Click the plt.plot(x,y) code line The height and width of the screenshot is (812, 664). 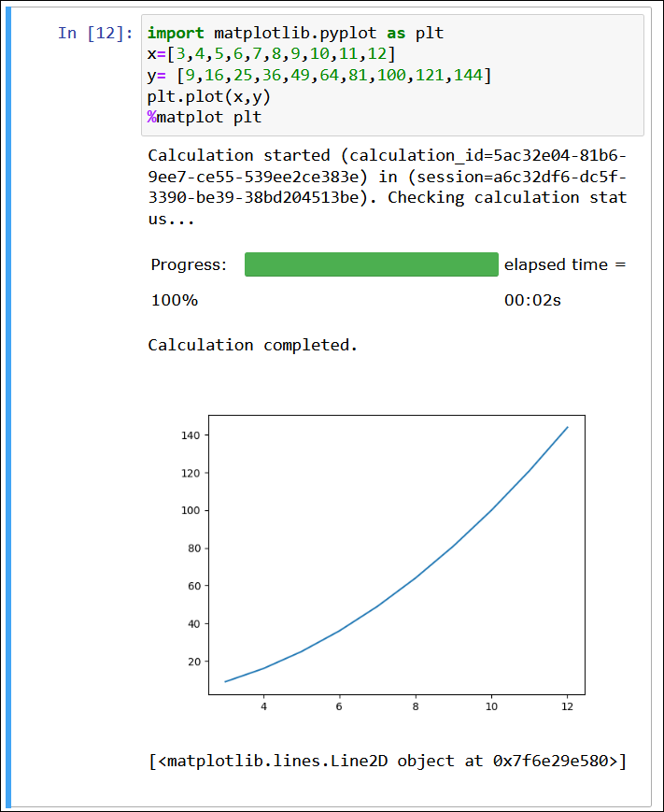coord(200,96)
